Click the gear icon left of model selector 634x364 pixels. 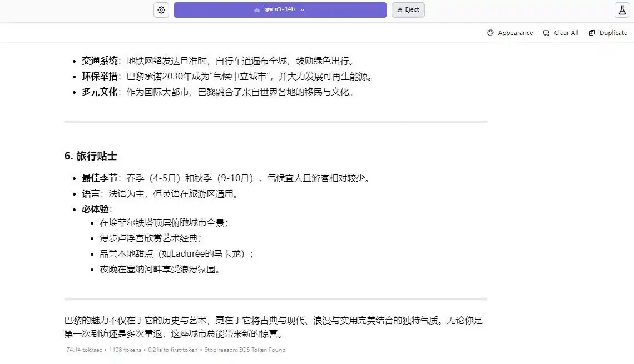pyautogui.click(x=161, y=10)
